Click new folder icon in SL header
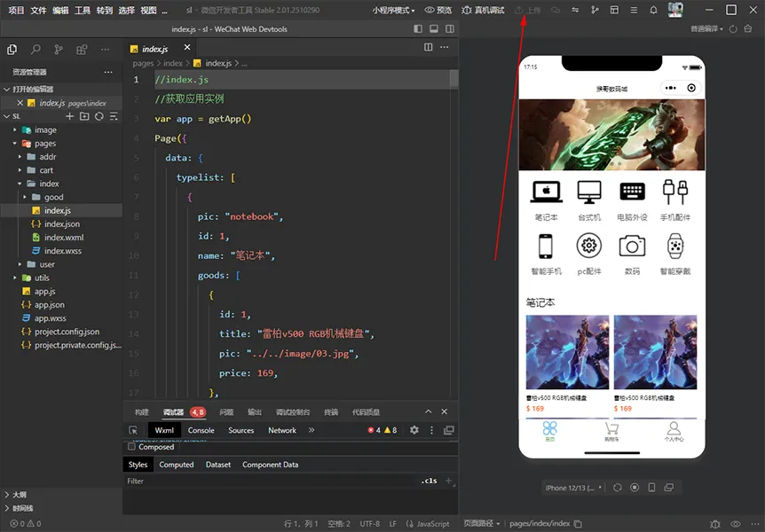Viewport: 765px width, 532px height. click(x=84, y=116)
